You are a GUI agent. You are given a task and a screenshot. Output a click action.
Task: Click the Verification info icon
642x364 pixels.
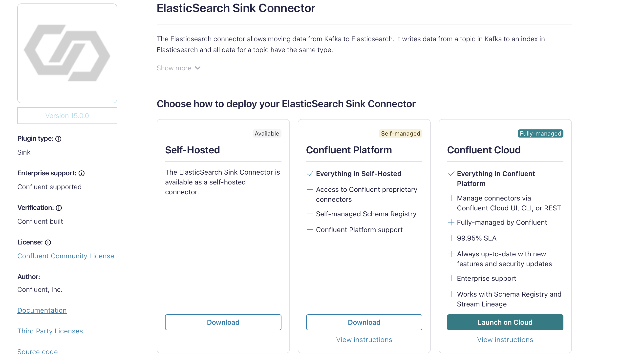[x=59, y=208]
